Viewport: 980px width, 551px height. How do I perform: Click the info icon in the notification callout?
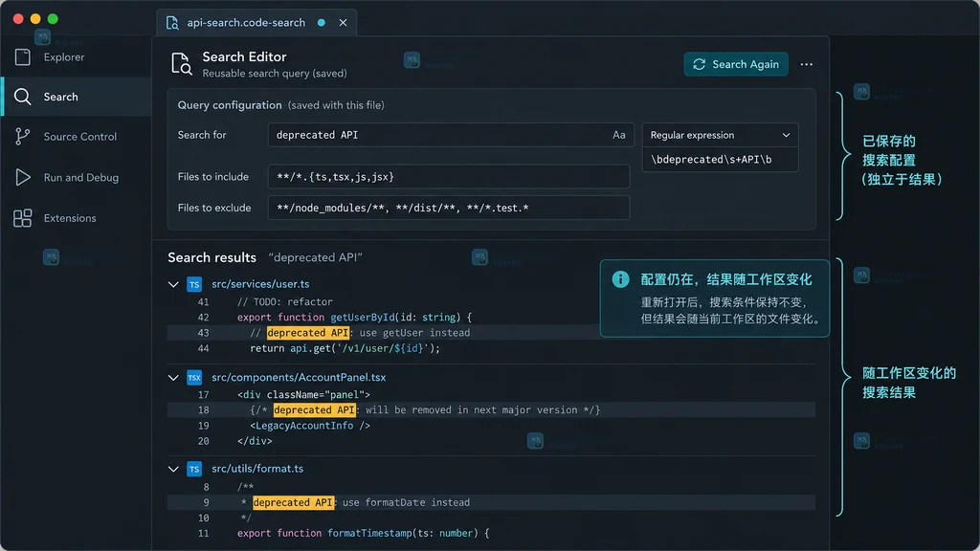click(620, 279)
